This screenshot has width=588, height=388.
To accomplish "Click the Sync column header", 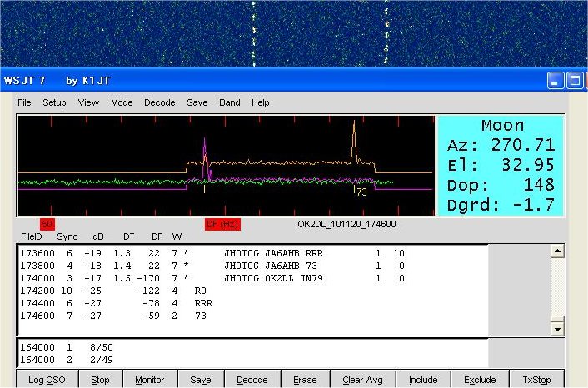I will 67,236.
